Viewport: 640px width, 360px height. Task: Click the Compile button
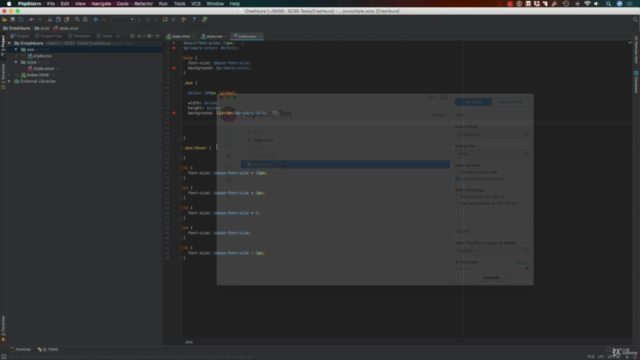(x=492, y=278)
